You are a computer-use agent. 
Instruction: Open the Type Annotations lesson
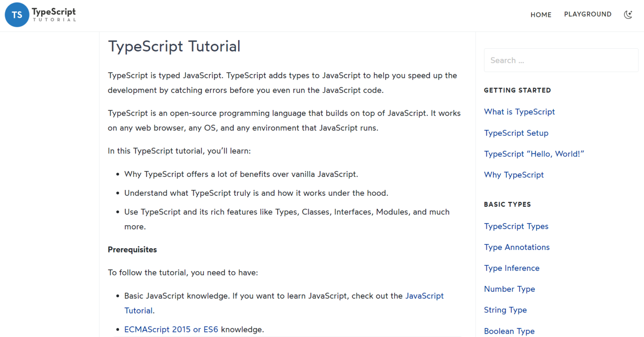point(517,247)
